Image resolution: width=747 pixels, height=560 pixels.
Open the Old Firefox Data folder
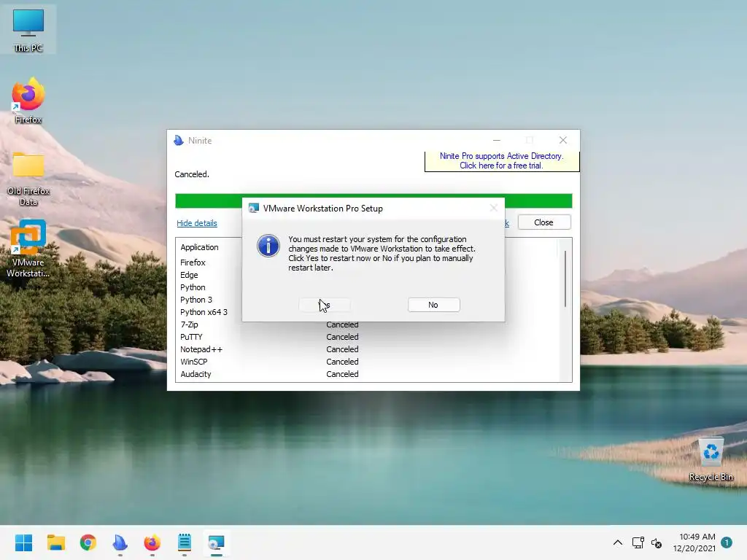tap(28, 179)
